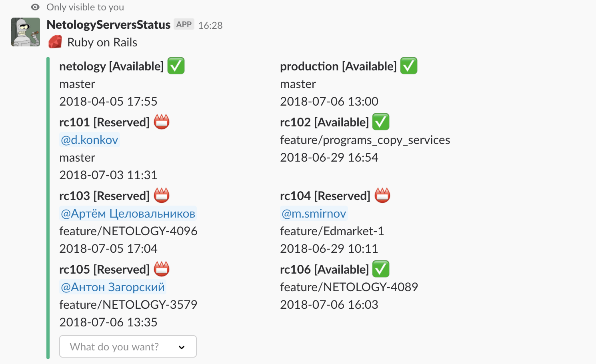Click the 16:28 message timestamp

point(210,26)
